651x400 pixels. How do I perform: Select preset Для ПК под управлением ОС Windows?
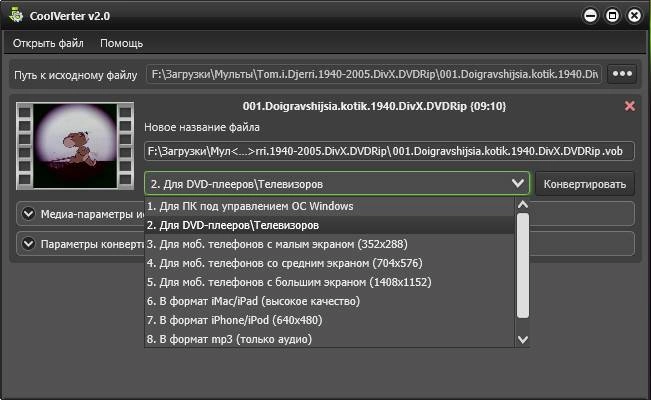click(329, 206)
